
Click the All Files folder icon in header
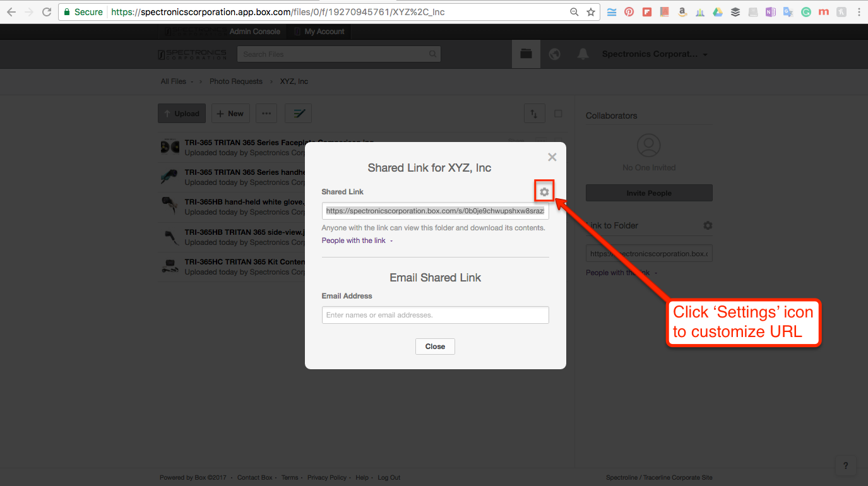pos(526,54)
